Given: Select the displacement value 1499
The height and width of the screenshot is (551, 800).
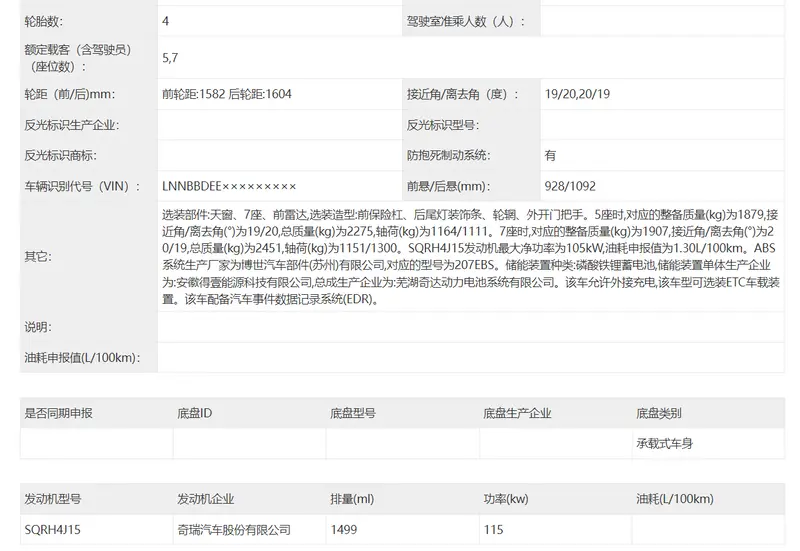Looking at the screenshot, I should (x=344, y=530).
